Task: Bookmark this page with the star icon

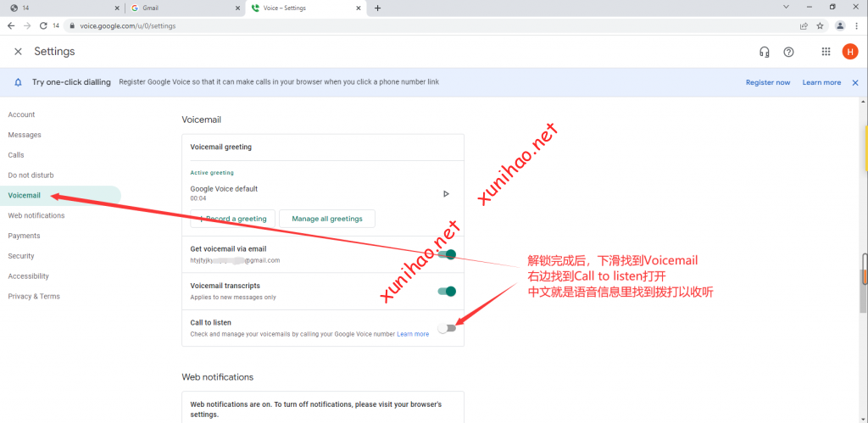Action: tap(820, 25)
